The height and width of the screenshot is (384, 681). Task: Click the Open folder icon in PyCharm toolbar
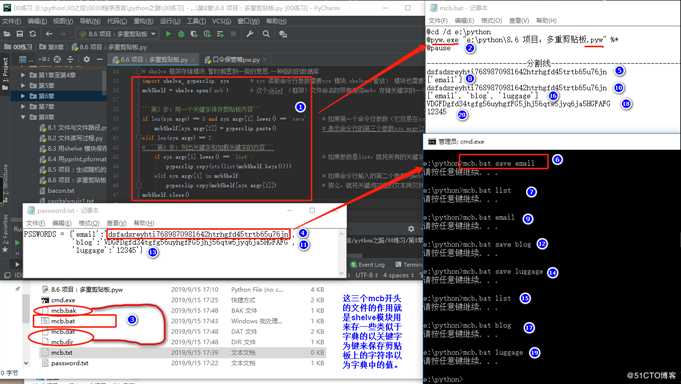click(7, 34)
